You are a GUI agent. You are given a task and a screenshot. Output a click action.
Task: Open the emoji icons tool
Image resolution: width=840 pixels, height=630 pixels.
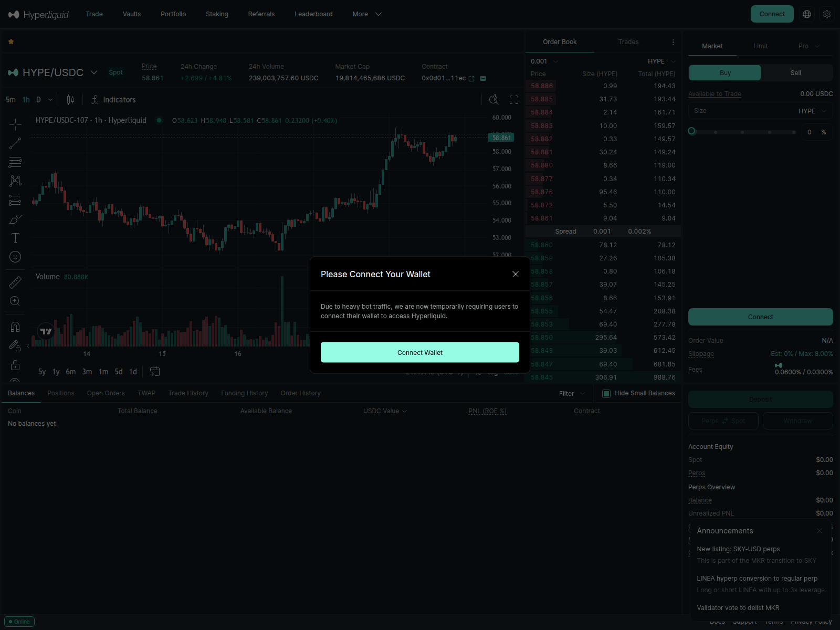(15, 257)
